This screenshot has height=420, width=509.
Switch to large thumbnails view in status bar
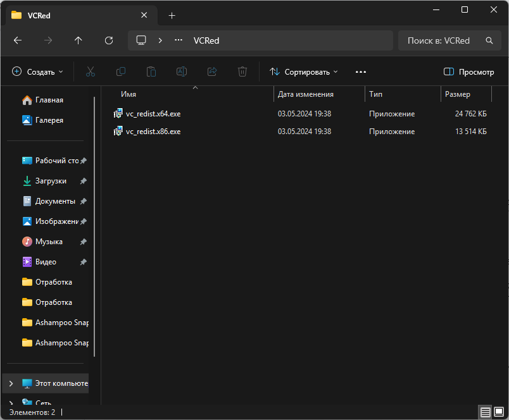pos(499,412)
